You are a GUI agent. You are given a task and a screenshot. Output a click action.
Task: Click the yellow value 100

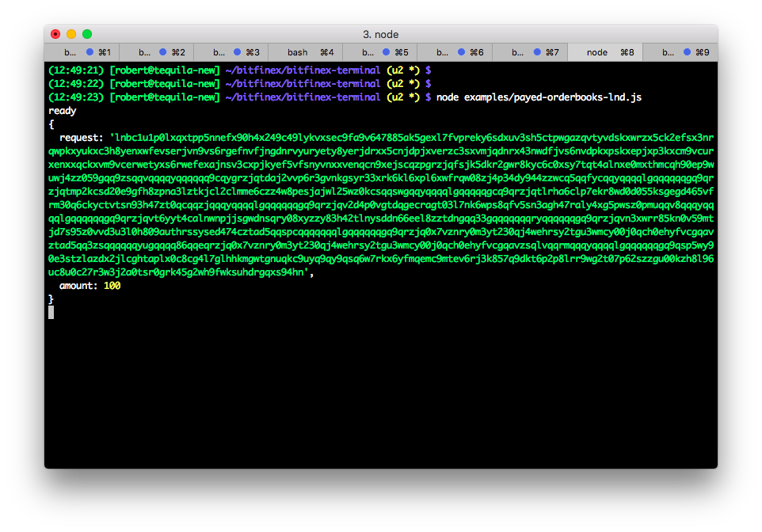[112, 286]
